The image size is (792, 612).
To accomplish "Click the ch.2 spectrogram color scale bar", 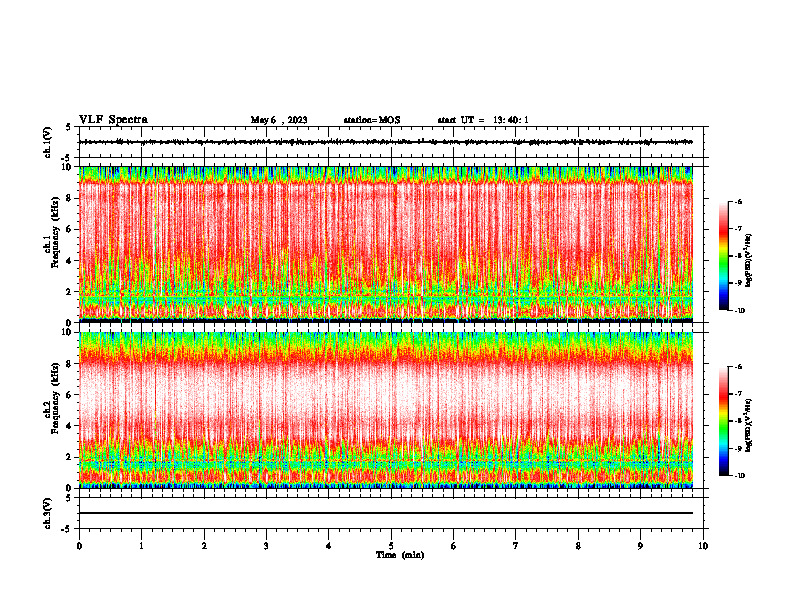I will pos(723,421).
